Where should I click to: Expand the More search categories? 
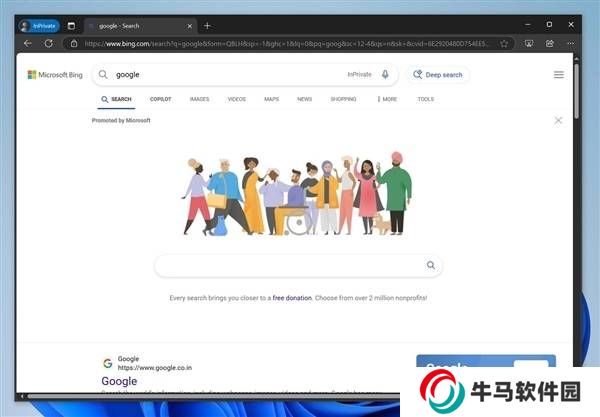pyautogui.click(x=387, y=99)
